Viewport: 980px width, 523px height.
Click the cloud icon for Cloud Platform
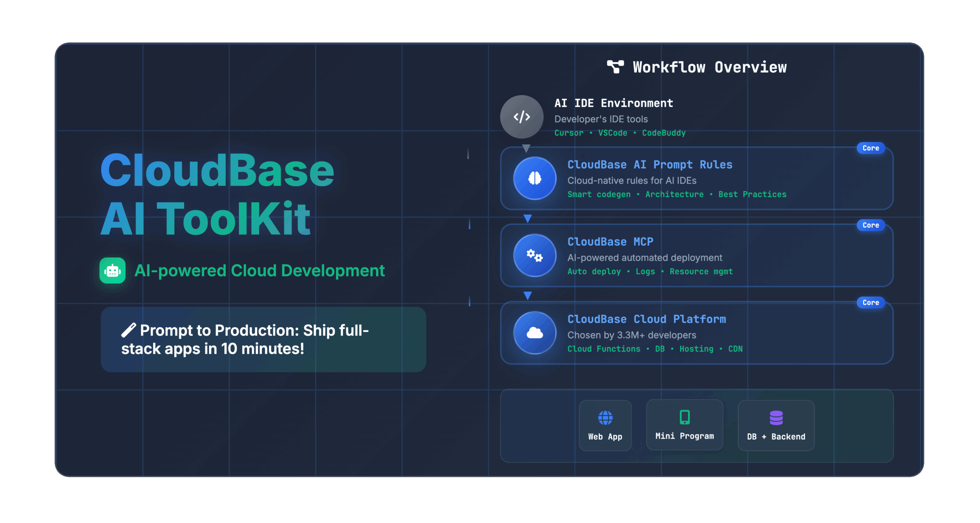[x=534, y=333]
